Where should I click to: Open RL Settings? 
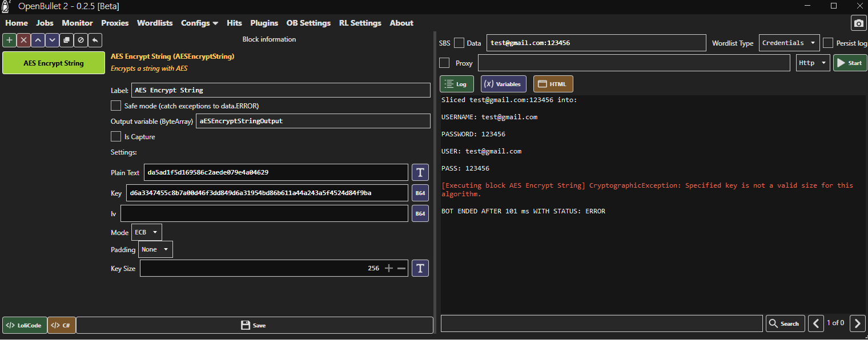pos(360,23)
